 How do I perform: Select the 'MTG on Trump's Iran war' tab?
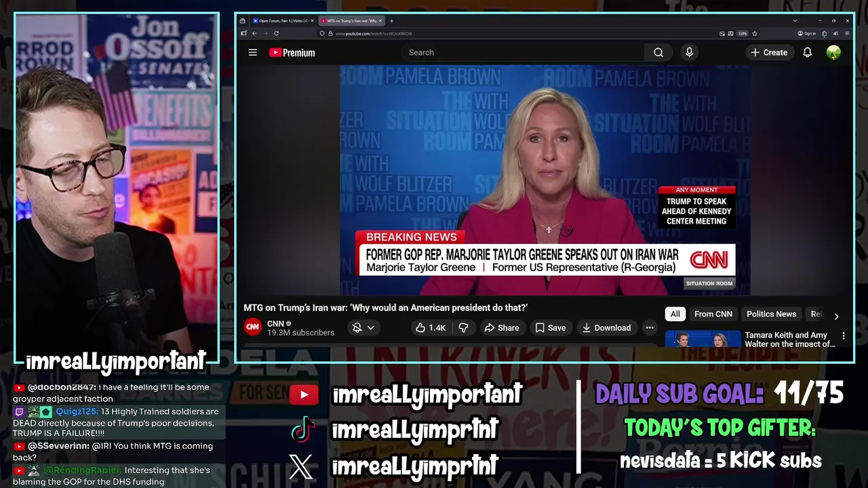pyautogui.click(x=352, y=21)
